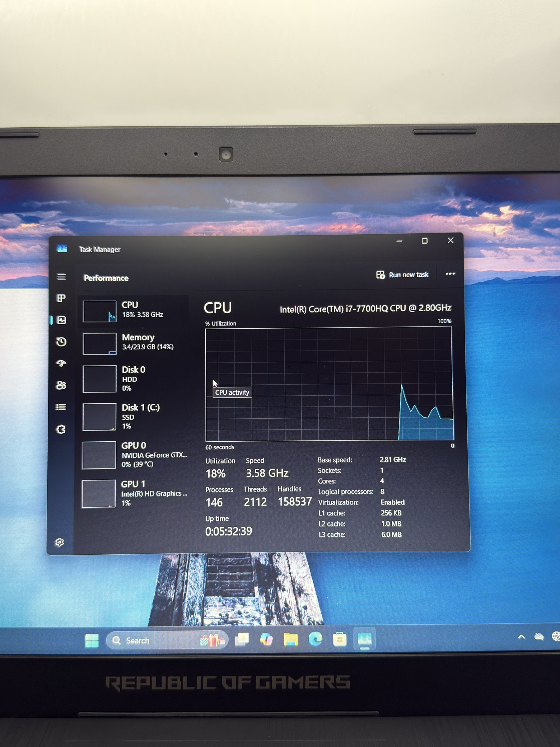Select the Performance page sidebar icon
The height and width of the screenshot is (747, 560).
[x=61, y=320]
